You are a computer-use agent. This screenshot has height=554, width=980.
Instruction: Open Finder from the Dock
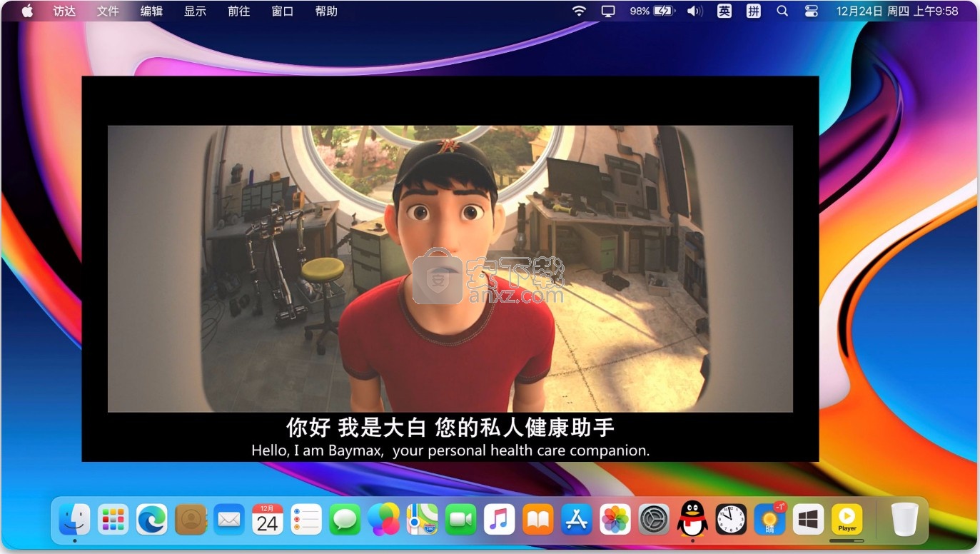74,519
